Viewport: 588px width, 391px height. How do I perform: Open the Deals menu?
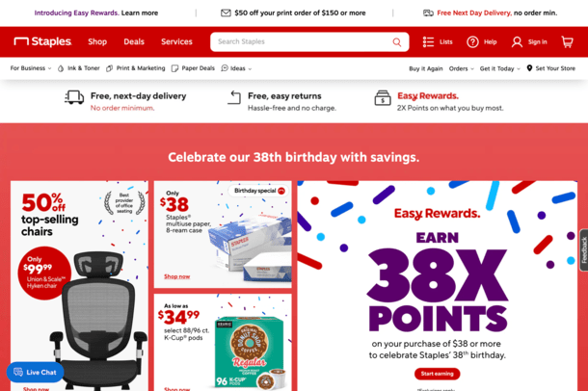(134, 41)
